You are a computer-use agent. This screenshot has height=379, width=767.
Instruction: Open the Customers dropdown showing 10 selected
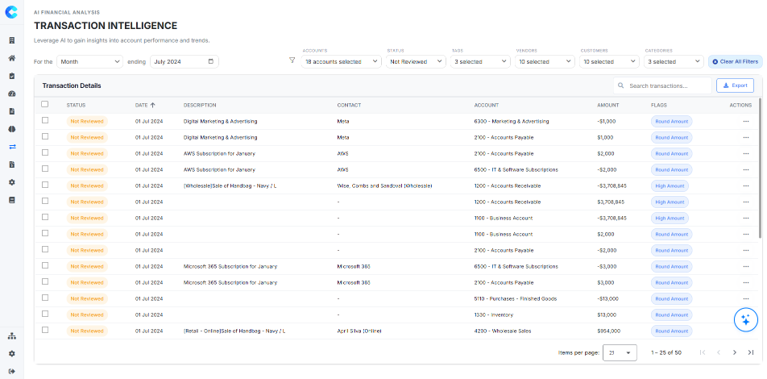[609, 62]
